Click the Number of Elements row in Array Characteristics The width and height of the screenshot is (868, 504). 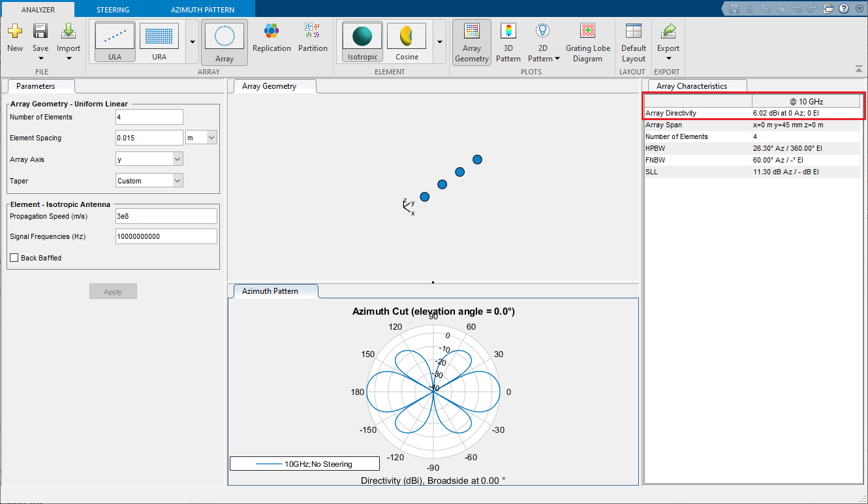[x=752, y=136]
